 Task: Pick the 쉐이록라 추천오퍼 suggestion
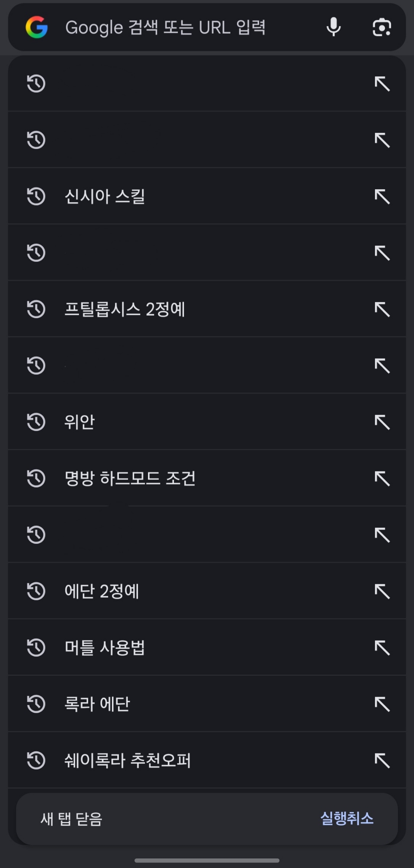coord(127,760)
